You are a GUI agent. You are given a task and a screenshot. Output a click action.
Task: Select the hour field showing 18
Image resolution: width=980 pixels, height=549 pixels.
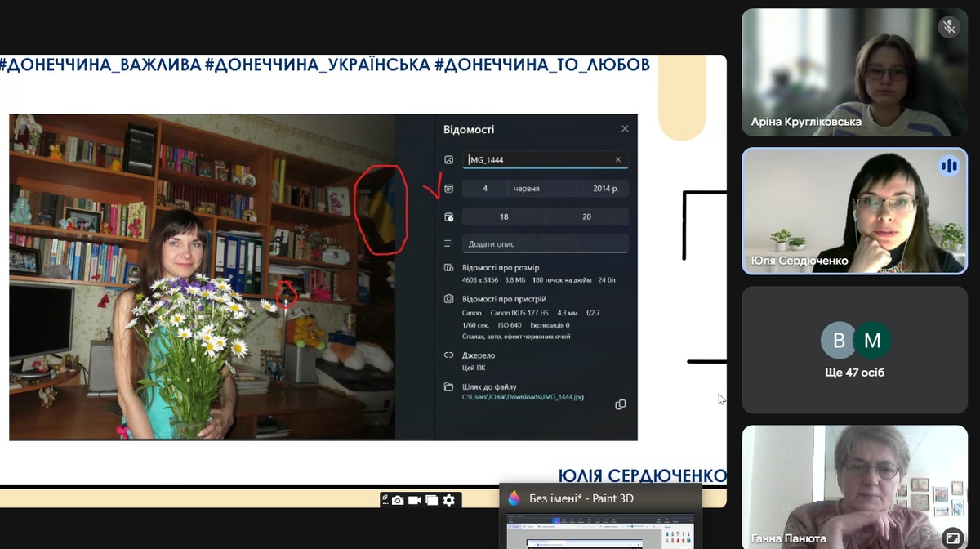pyautogui.click(x=504, y=217)
